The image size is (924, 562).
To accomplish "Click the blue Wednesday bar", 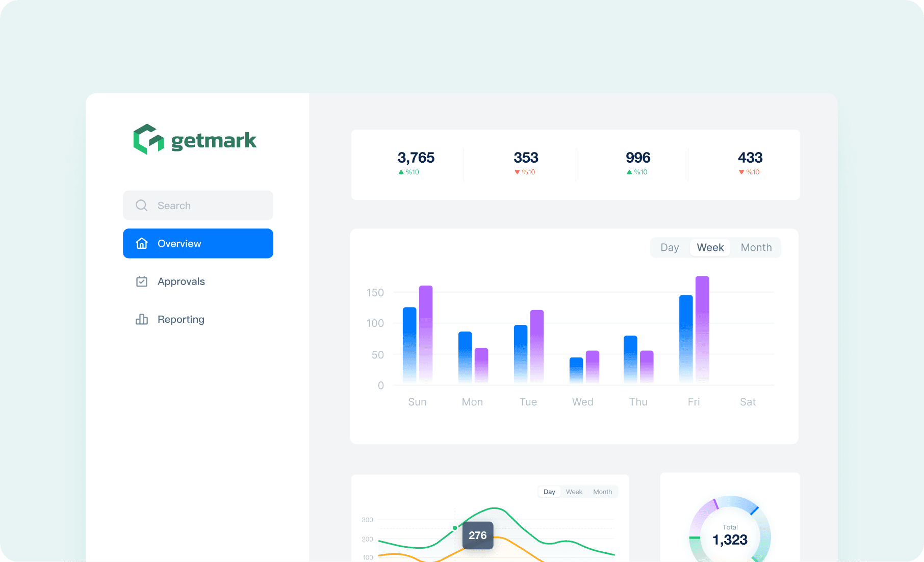I will click(576, 370).
